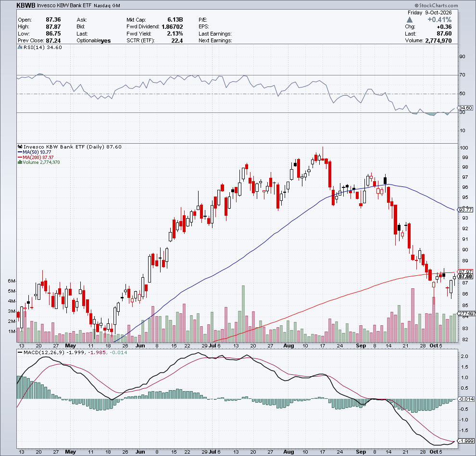Click the +0.41% change value
The width and height of the screenshot is (476, 456).
click(439, 20)
